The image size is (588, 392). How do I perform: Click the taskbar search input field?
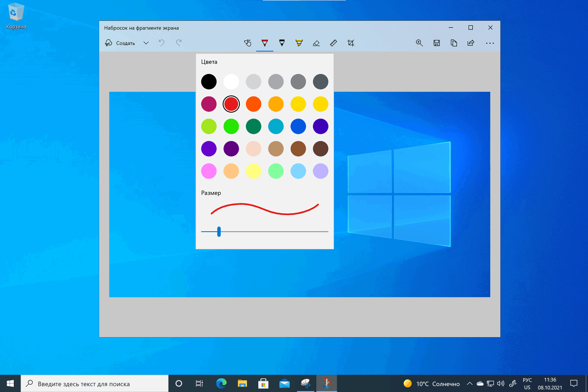(x=94, y=383)
